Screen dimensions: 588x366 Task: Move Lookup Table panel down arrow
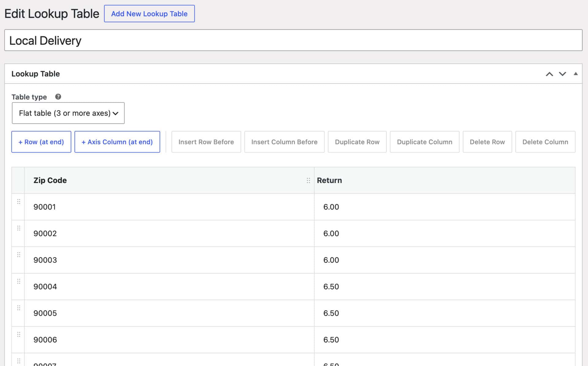click(563, 74)
